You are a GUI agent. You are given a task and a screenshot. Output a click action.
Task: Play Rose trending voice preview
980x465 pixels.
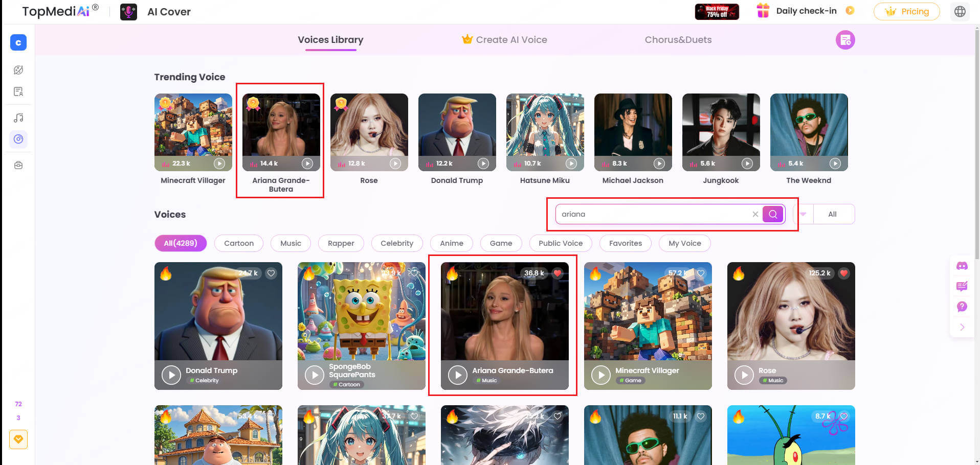pyautogui.click(x=395, y=164)
